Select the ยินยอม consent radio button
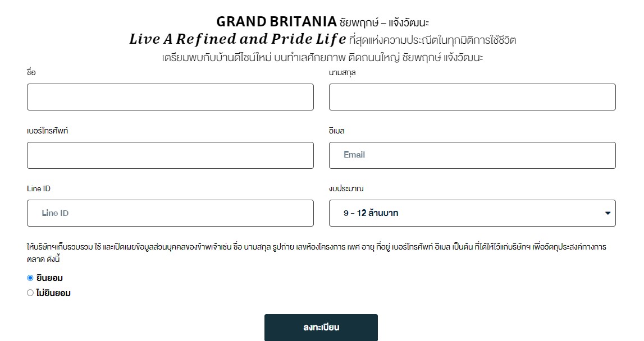 pyautogui.click(x=30, y=278)
